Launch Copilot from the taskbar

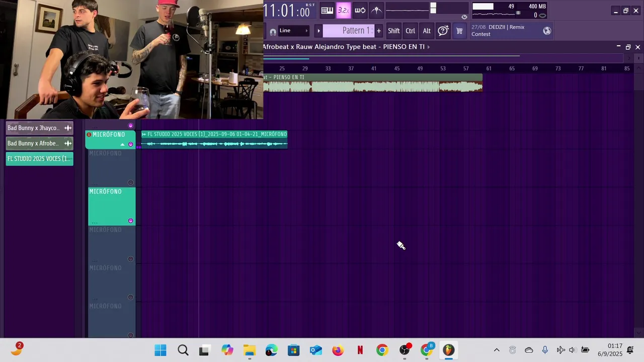tap(227, 350)
